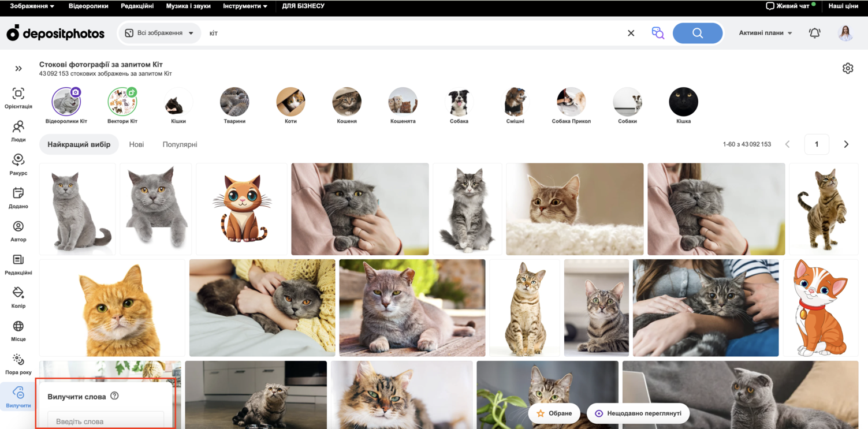Viewport: 868px width, 429px height.
Task: Open Зображення dropdown menu
Action: [32, 6]
